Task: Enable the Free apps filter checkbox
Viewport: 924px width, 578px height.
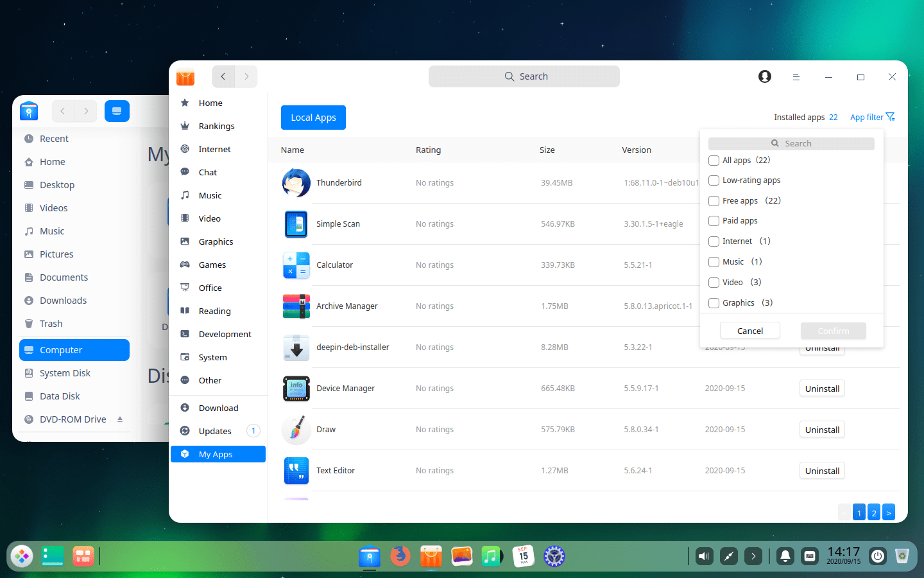Action: pyautogui.click(x=714, y=201)
